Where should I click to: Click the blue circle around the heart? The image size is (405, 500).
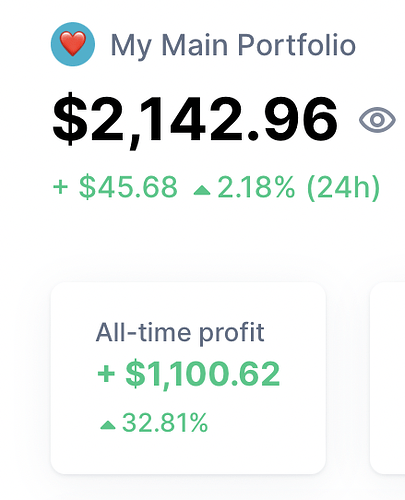(73, 44)
